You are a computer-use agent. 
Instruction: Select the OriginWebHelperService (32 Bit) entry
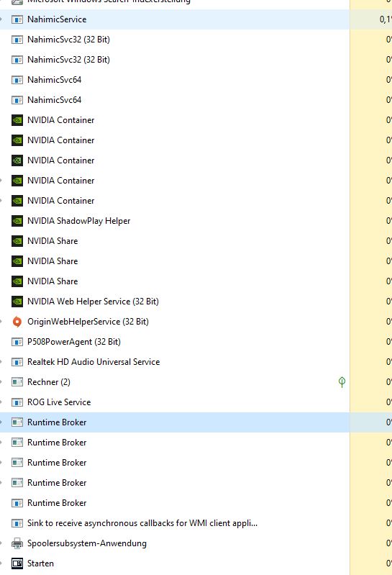coord(88,322)
